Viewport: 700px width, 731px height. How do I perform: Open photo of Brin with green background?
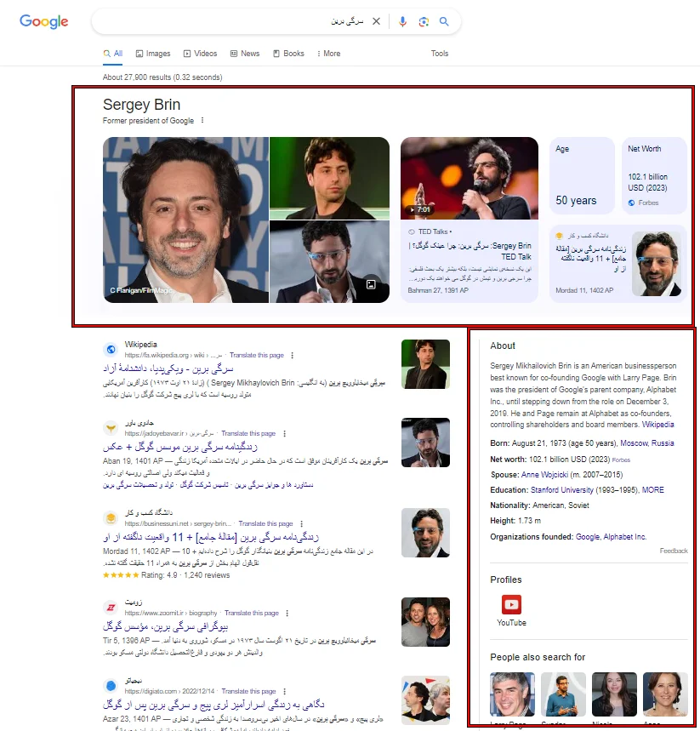329,178
